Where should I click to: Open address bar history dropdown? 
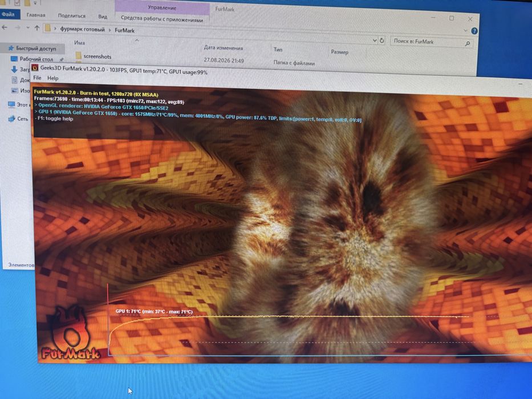(375, 40)
